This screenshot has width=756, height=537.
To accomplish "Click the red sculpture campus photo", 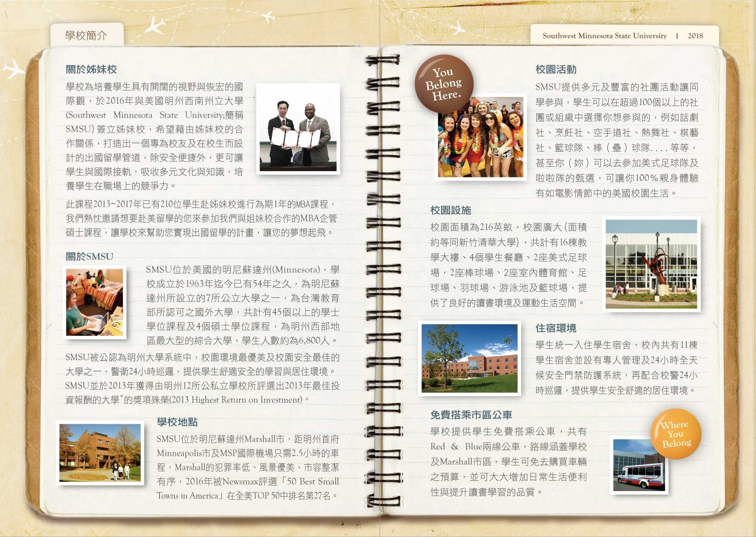I will pyautogui.click(x=651, y=264).
